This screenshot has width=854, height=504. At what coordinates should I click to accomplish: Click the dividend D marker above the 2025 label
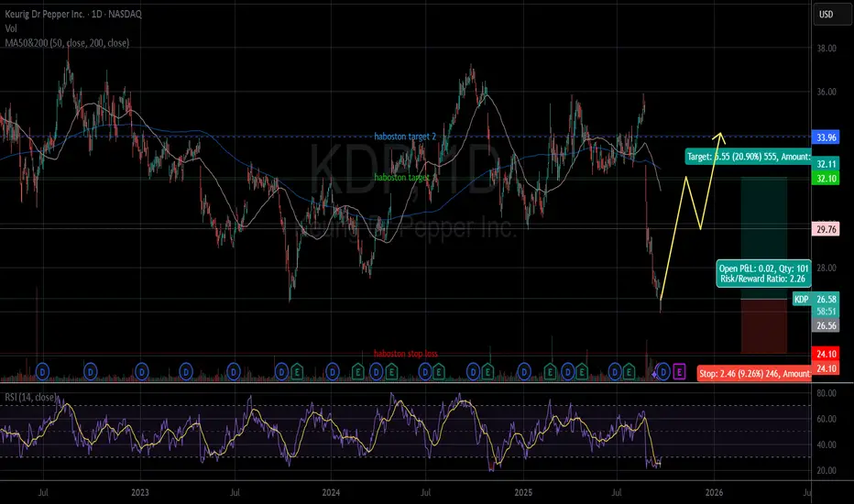click(x=524, y=372)
